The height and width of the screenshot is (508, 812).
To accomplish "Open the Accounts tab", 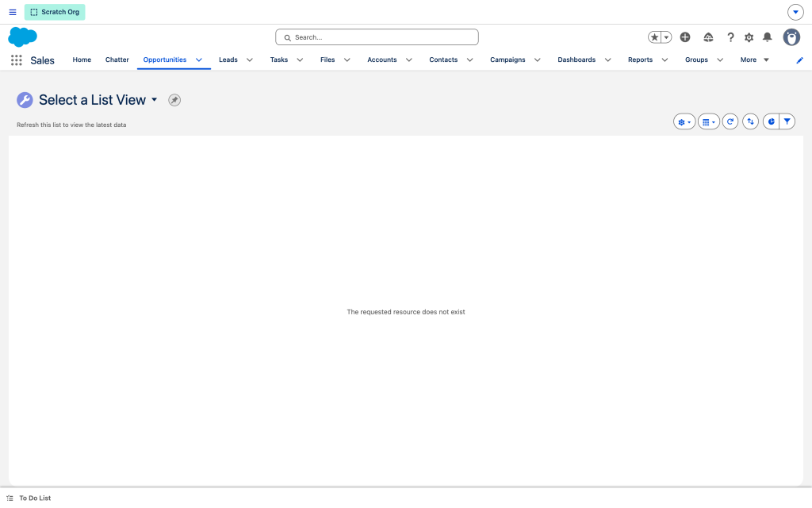I will [382, 60].
